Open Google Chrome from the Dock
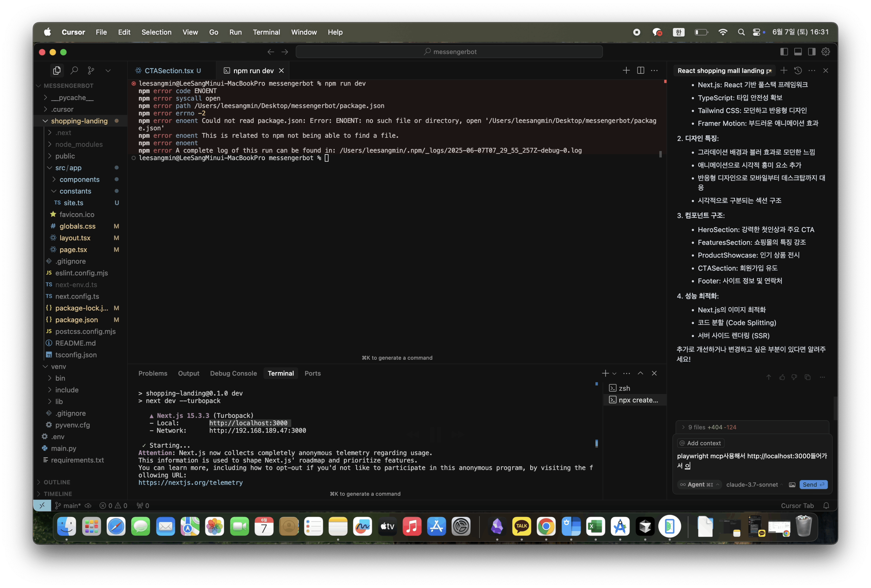Viewport: 871px width, 588px height. click(x=546, y=527)
